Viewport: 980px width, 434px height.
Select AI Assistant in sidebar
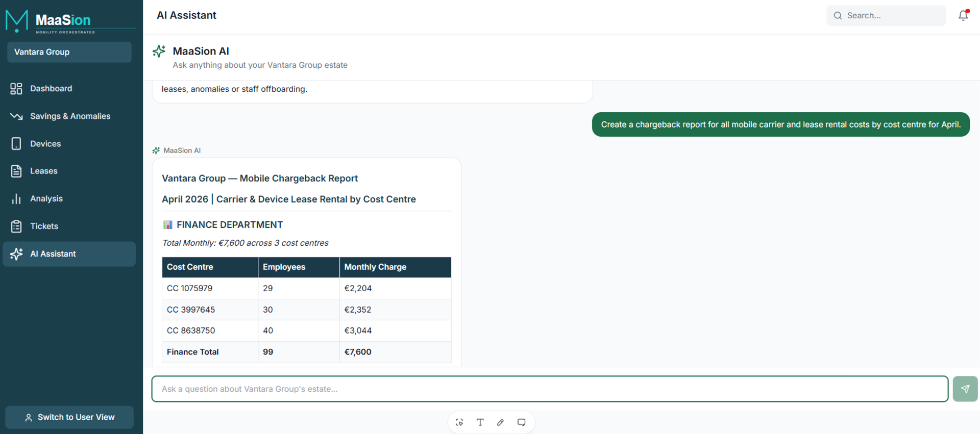(69, 254)
